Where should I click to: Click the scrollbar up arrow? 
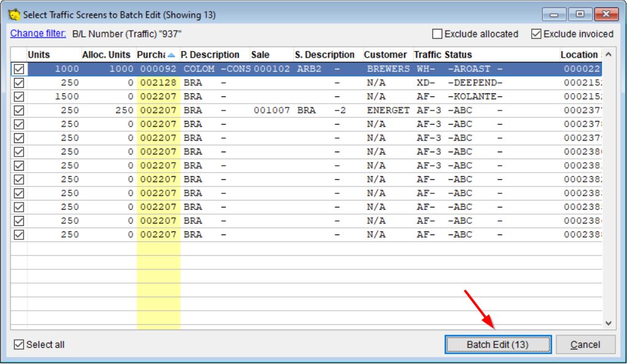coord(608,55)
